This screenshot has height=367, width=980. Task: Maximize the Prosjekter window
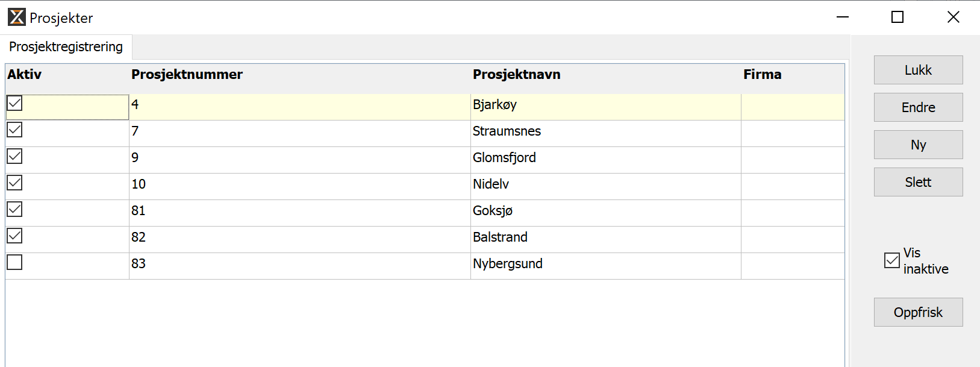click(897, 17)
